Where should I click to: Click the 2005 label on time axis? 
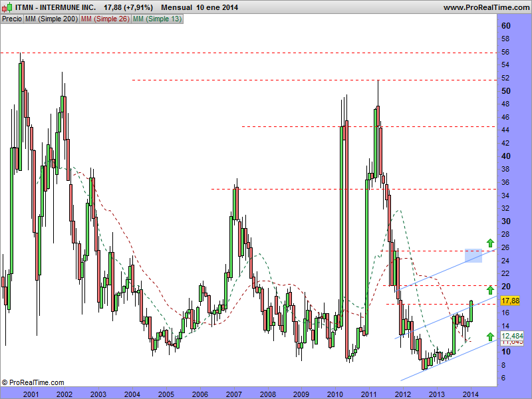tap(166, 394)
